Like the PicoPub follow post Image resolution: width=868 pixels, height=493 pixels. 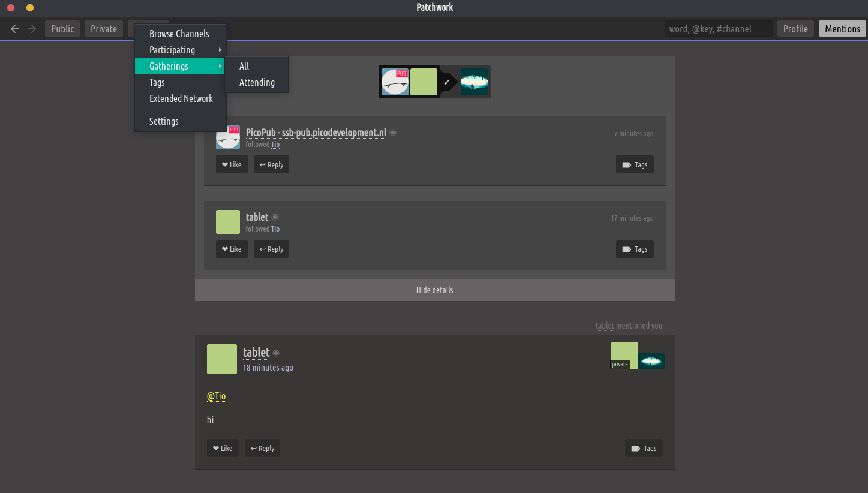[232, 165]
